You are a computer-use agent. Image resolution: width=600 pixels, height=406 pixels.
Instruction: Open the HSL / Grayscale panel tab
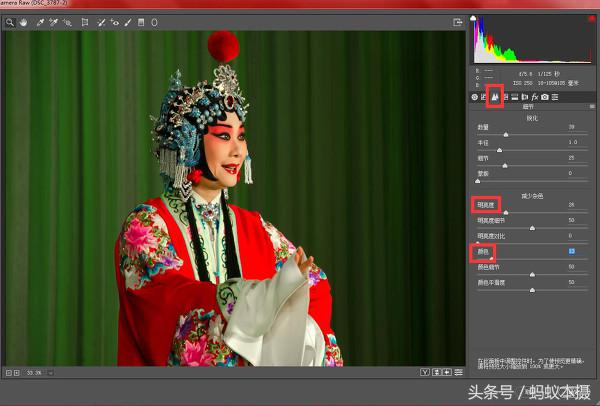coord(505,97)
